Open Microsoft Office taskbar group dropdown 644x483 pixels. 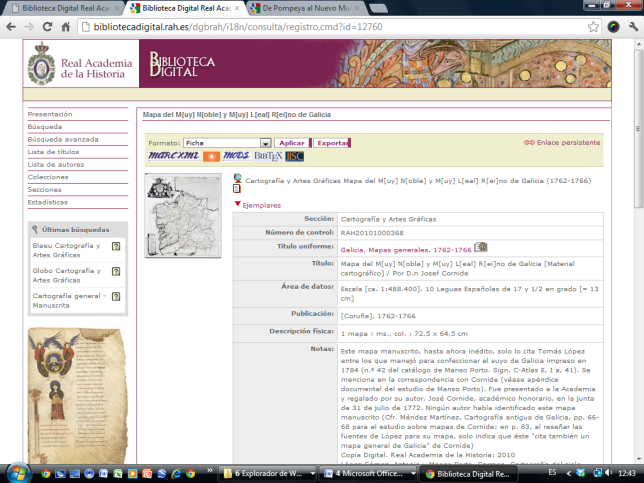pyautogui.click(x=413, y=474)
